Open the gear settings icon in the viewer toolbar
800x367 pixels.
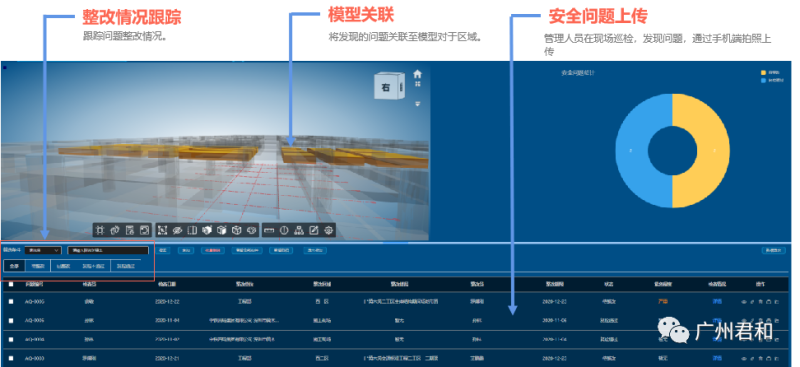(329, 230)
